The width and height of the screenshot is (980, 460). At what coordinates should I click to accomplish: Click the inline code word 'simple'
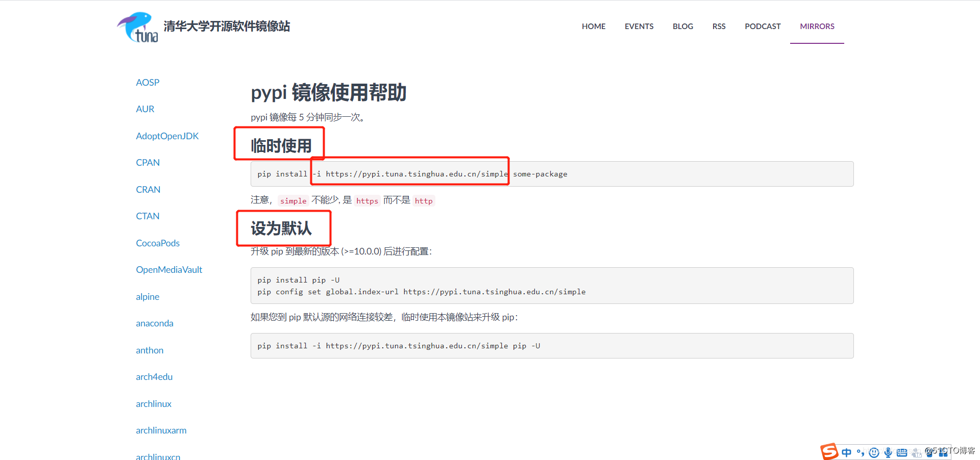[293, 201]
